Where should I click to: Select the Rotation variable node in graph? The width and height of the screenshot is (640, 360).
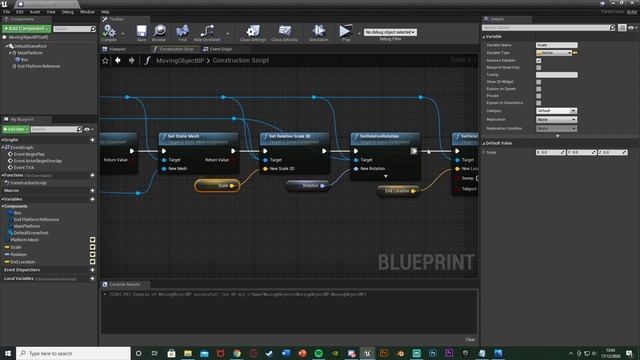click(x=308, y=186)
